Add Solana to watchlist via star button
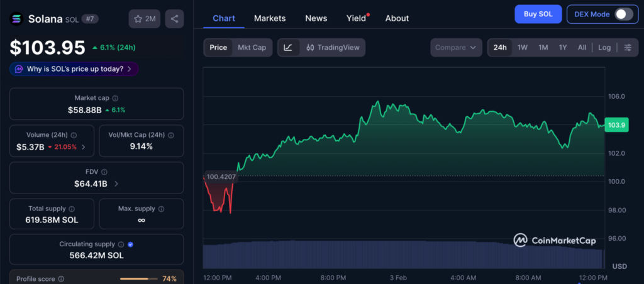Screen dimensions: 644x284 coord(144,19)
